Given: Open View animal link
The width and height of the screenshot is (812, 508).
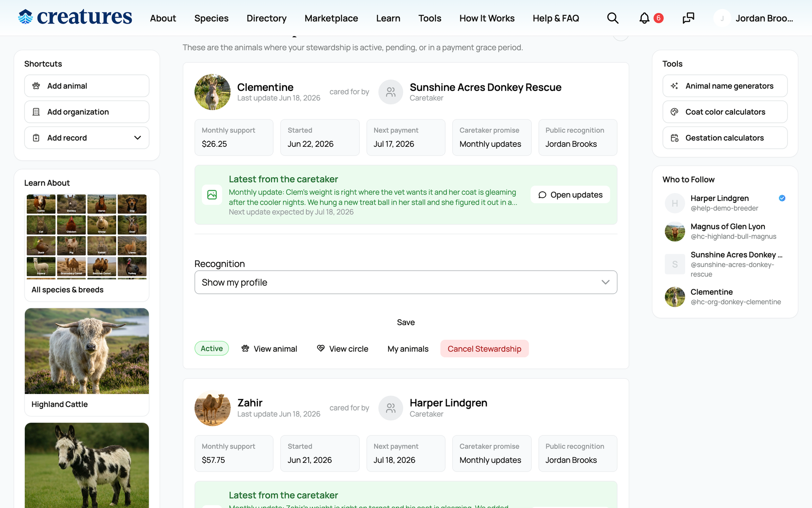Looking at the screenshot, I should click(x=269, y=349).
